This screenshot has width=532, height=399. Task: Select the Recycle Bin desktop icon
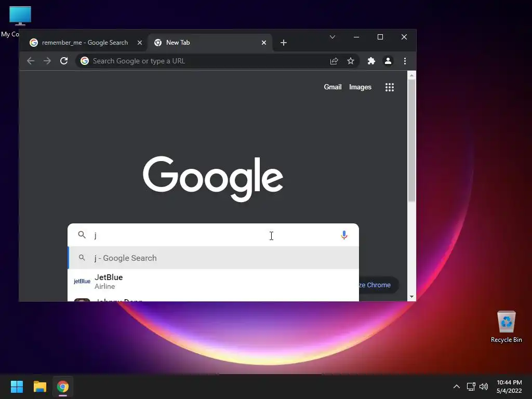[x=506, y=327]
